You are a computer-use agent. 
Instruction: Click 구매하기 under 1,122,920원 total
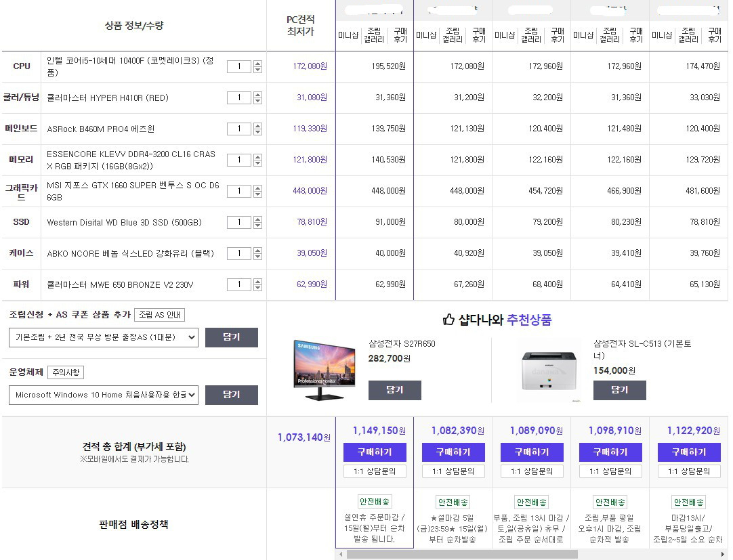coord(688,452)
